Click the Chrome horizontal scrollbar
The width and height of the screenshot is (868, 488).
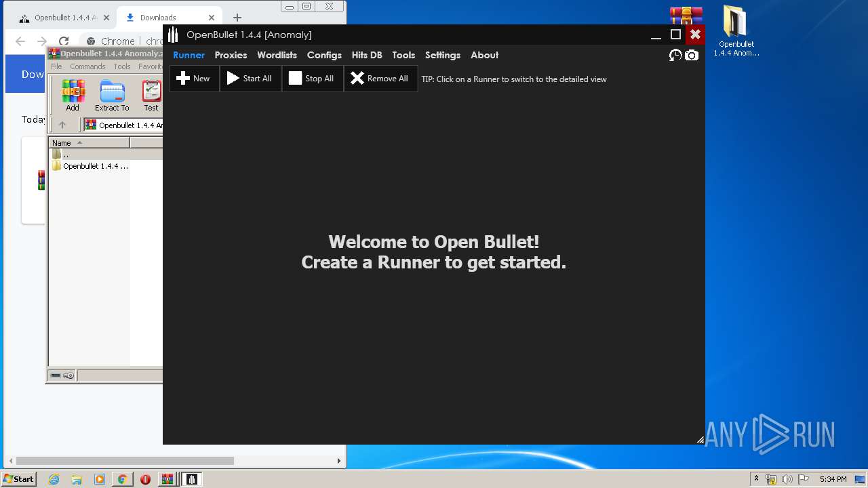coord(125,461)
